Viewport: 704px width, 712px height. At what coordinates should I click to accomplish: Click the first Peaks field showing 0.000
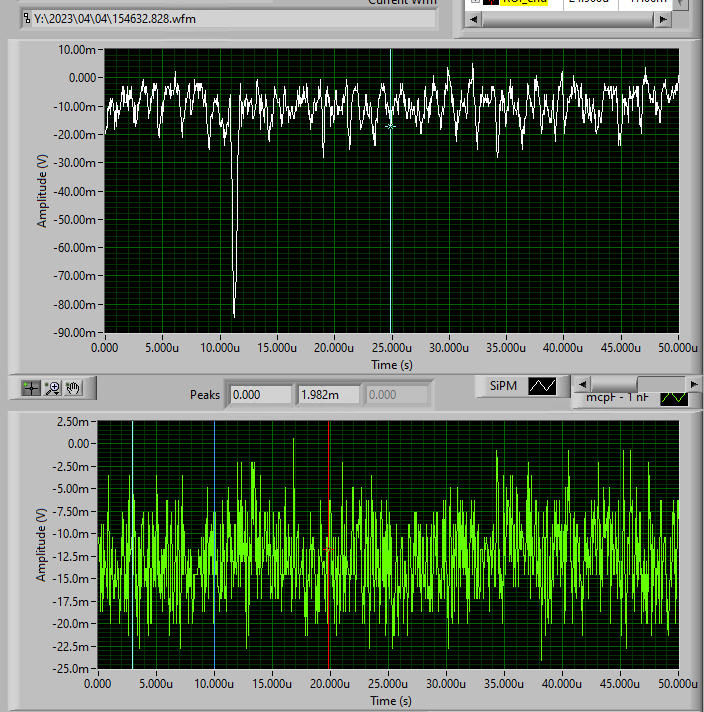click(x=258, y=395)
